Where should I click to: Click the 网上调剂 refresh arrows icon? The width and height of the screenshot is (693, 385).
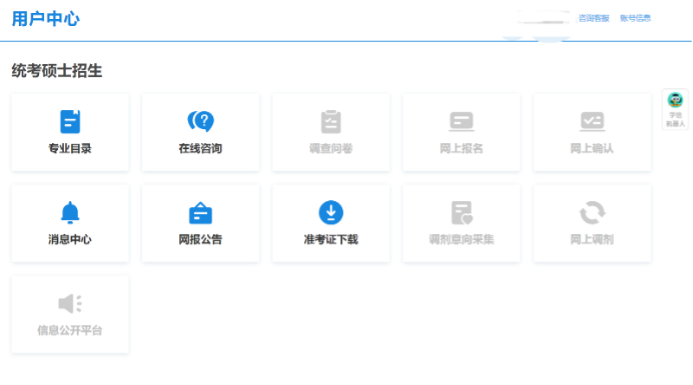click(x=592, y=213)
